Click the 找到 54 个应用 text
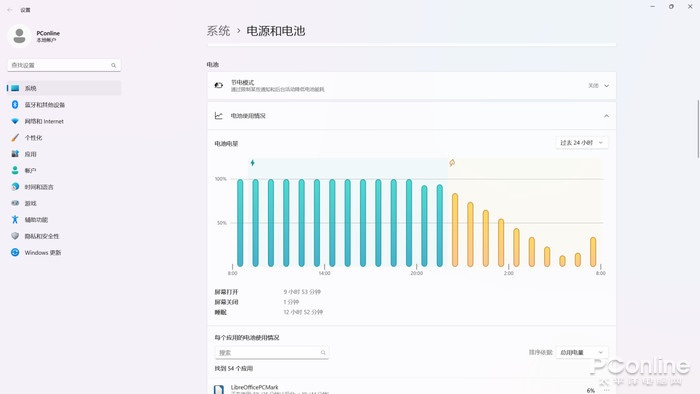The width and height of the screenshot is (700, 394). coord(233,369)
